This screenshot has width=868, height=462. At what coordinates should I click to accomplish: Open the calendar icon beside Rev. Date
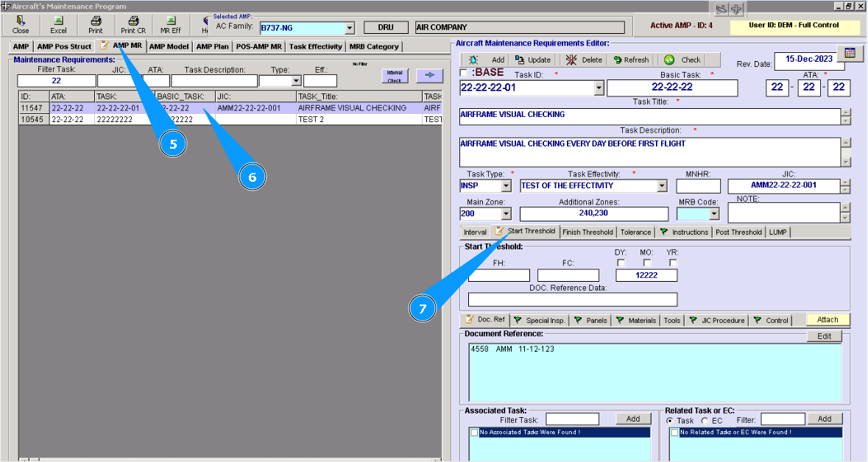850,53
